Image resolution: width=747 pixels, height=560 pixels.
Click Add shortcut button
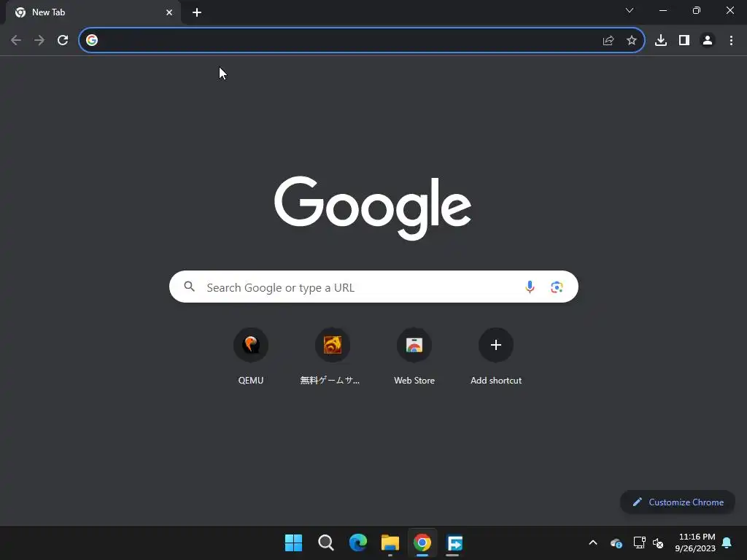(x=496, y=356)
